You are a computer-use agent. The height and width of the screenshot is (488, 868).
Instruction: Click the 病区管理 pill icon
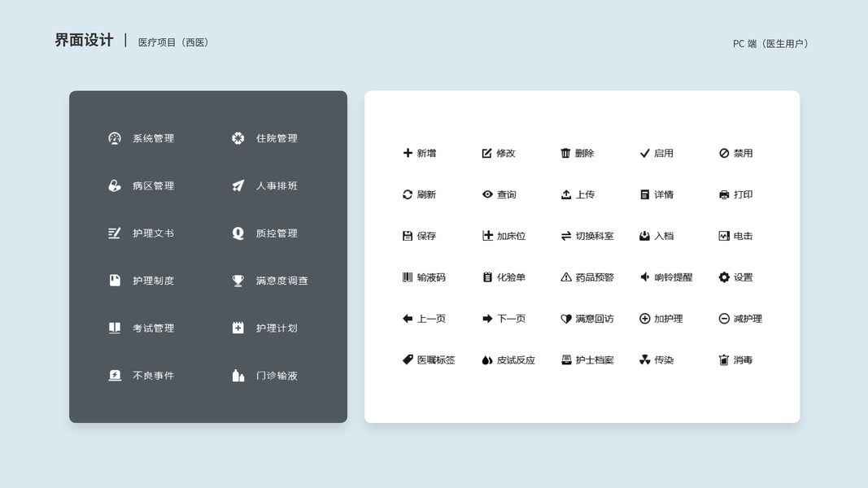[115, 186]
